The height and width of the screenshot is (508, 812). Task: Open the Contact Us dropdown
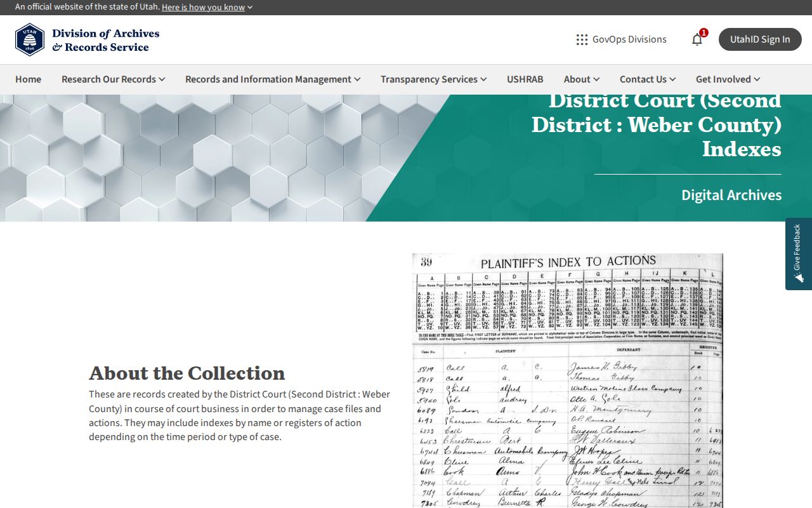648,79
